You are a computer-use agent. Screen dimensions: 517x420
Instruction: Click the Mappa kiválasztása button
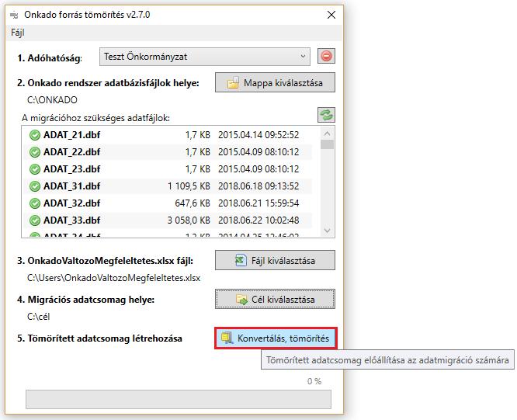click(275, 83)
